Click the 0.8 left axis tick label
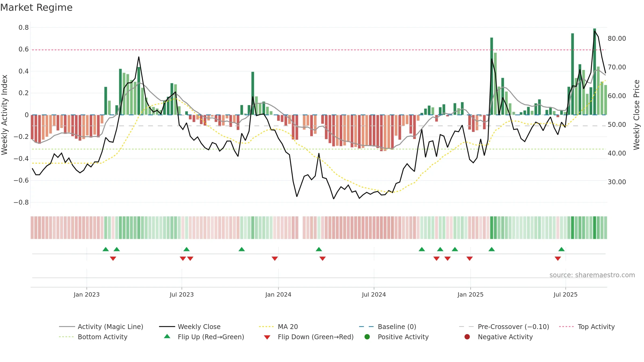Screen dimensions: 644x362 coord(24,27)
